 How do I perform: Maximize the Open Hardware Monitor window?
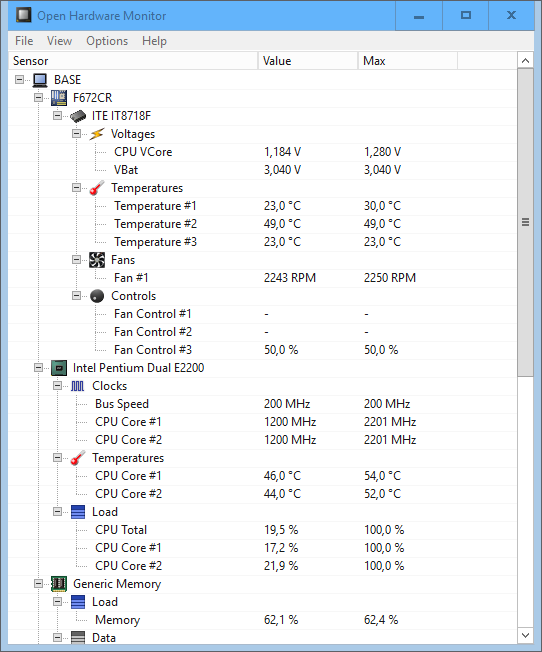(466, 16)
